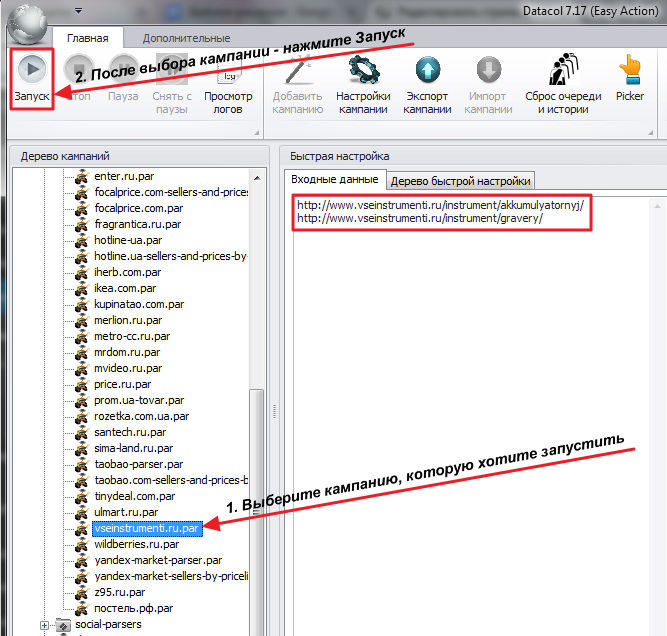Select yandex-market-parser.par campaign
This screenshot has height=636, width=667.
[158, 560]
